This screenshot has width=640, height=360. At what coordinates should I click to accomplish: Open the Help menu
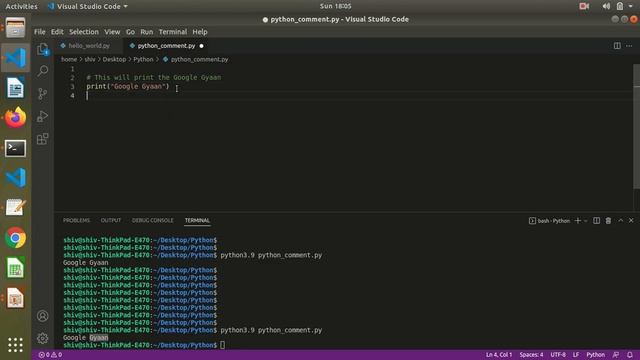pos(200,32)
